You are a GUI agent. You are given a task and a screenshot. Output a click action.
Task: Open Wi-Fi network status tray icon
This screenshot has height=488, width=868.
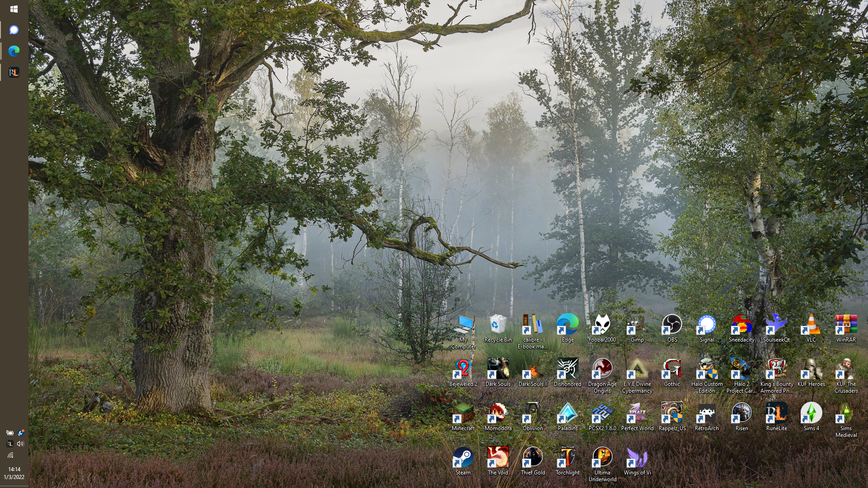click(x=10, y=455)
